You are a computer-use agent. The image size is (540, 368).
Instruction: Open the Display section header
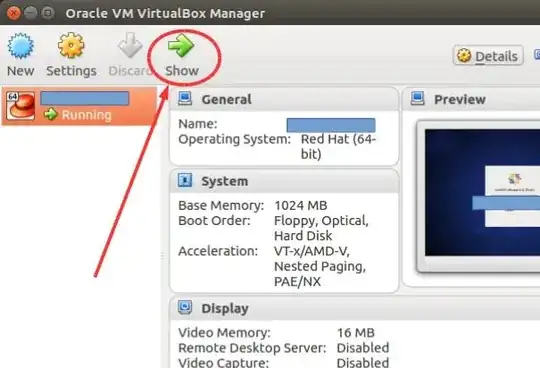pos(355,308)
